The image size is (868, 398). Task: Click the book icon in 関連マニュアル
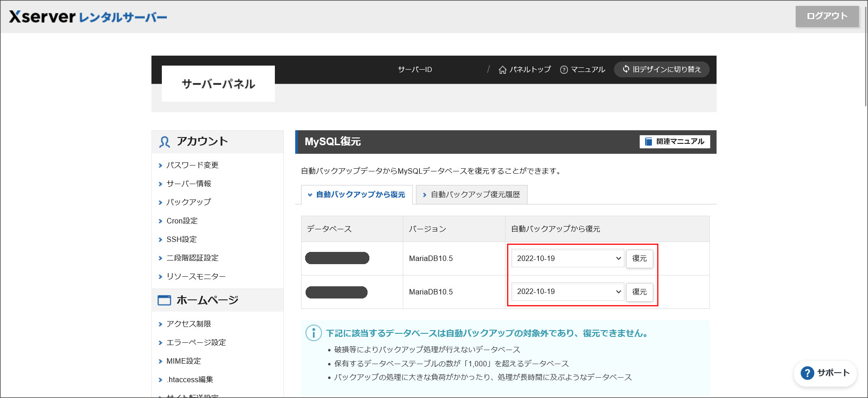pos(648,142)
